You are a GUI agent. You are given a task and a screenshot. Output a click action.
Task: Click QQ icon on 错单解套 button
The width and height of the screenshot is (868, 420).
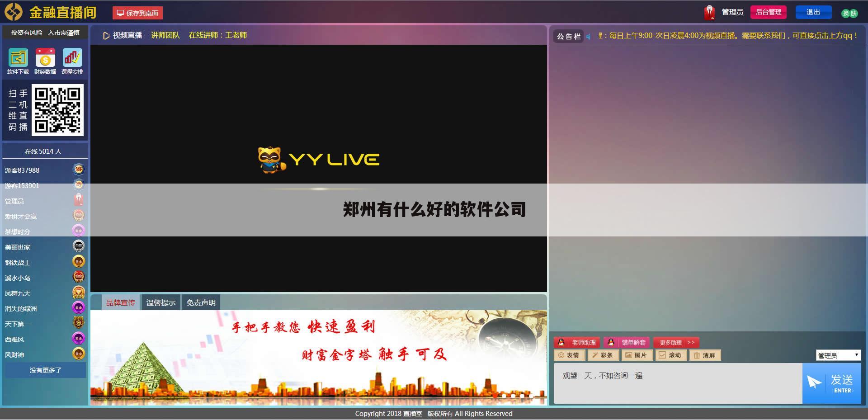(x=611, y=342)
